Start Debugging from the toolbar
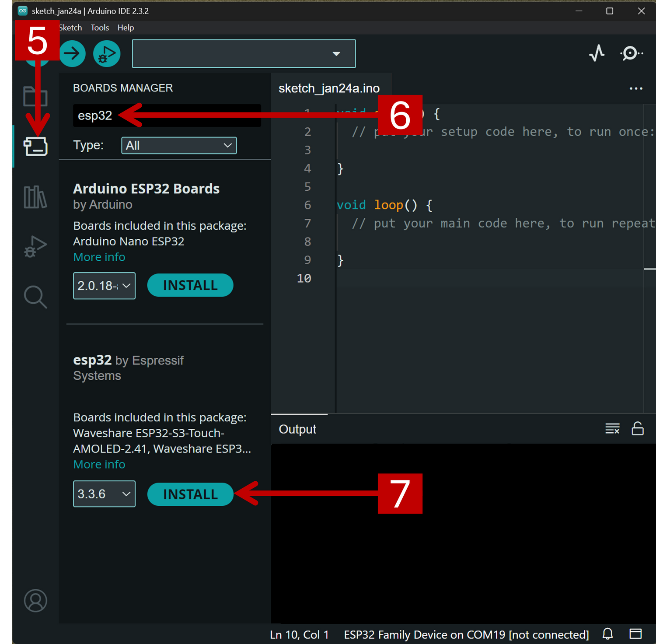 [x=107, y=54]
